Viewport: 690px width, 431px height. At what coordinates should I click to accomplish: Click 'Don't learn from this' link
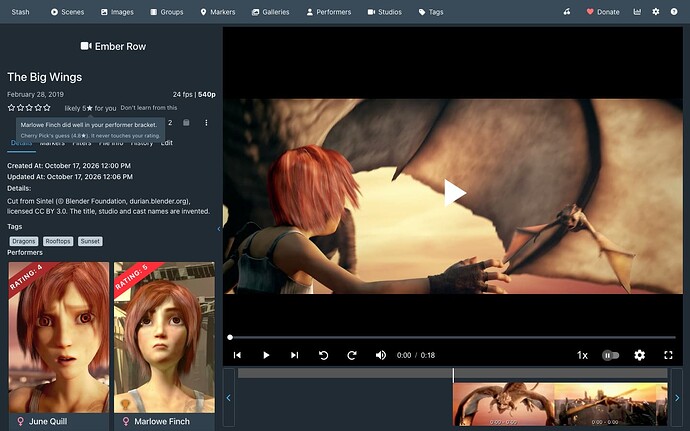[x=149, y=107]
